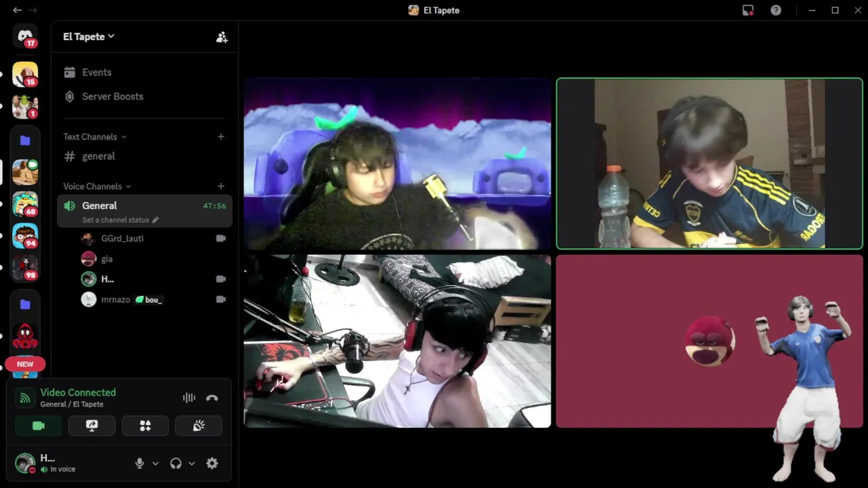Create channel in Text Channels
Image resolution: width=868 pixels, height=488 pixels.
pyautogui.click(x=220, y=137)
